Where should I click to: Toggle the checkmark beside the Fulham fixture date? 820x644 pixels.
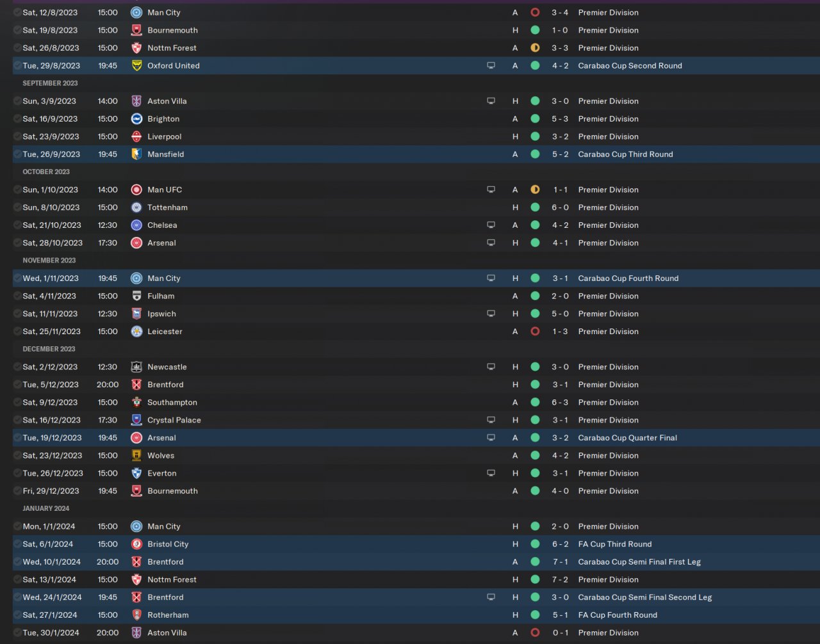pyautogui.click(x=17, y=296)
